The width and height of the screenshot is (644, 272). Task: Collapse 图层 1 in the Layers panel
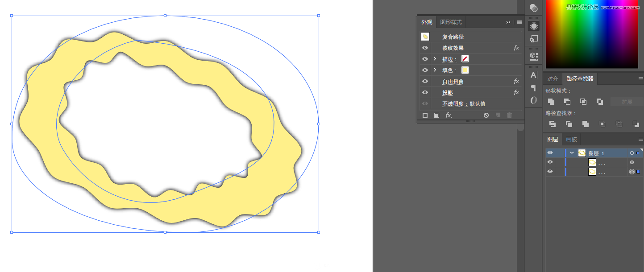click(572, 152)
